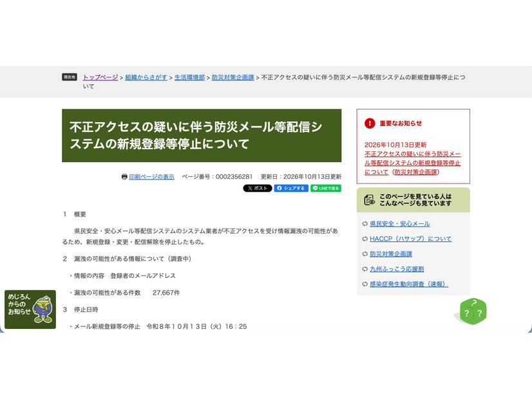The height and width of the screenshot is (399, 532).
Task: Open the 感染症発生動向調査（速報） link
Action: 409,284
